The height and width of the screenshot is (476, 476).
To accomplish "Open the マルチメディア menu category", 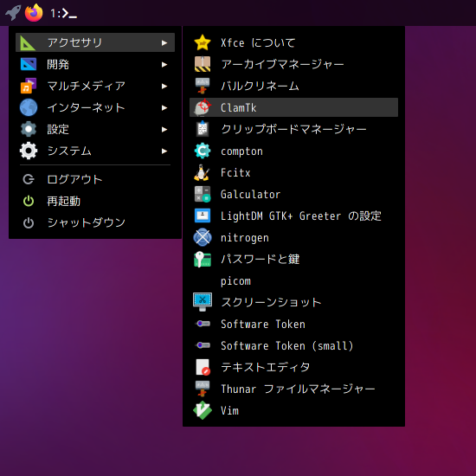I will (x=95, y=86).
